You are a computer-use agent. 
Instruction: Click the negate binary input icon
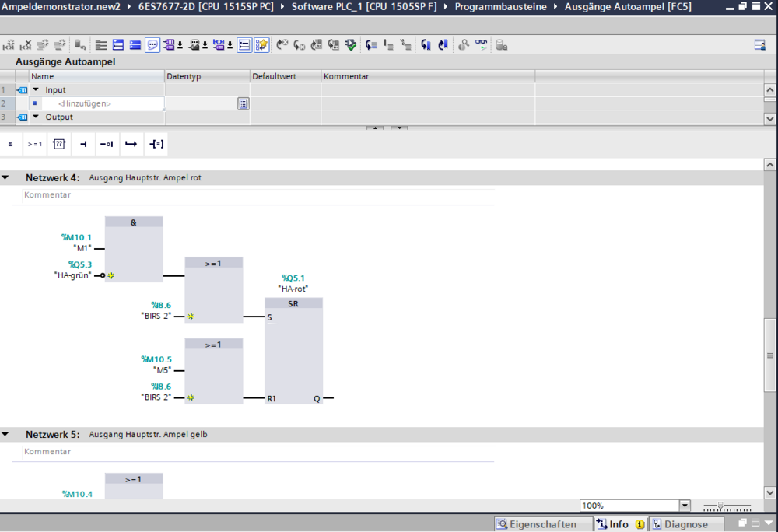click(x=107, y=144)
